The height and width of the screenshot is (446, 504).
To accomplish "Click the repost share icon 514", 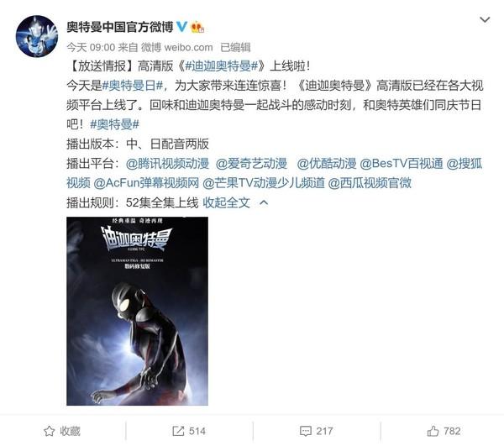I will [x=178, y=431].
